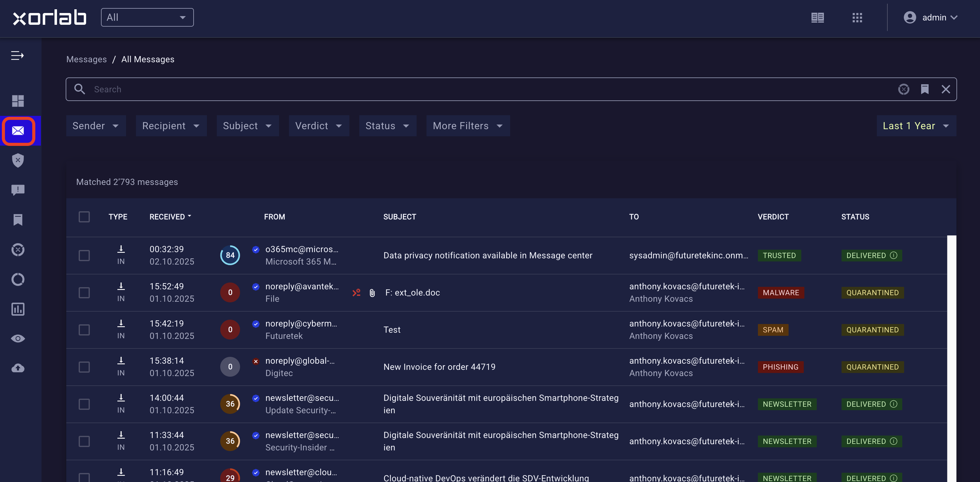Image resolution: width=980 pixels, height=482 pixels.
Task: Open the Messages envelope sidebar icon
Action: (x=18, y=131)
